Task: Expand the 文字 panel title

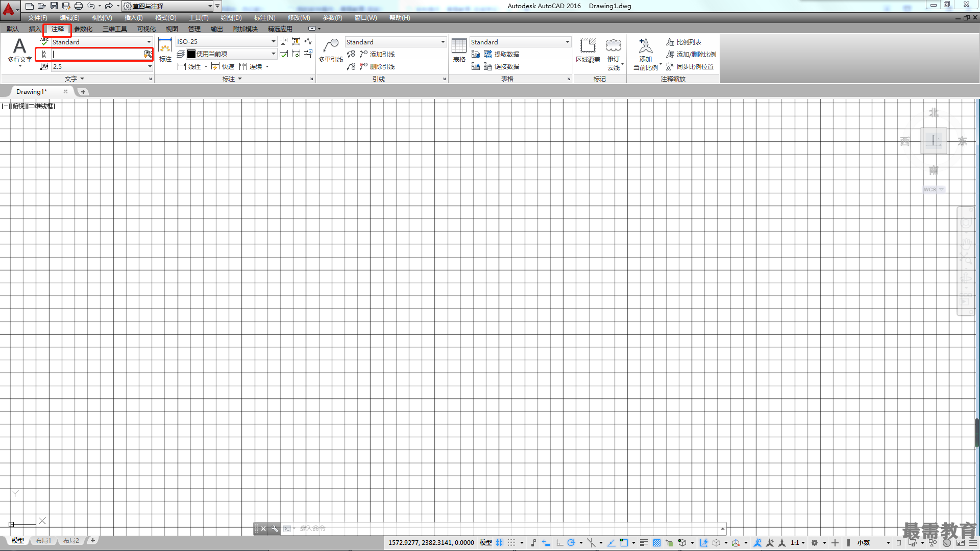Action: (75, 79)
